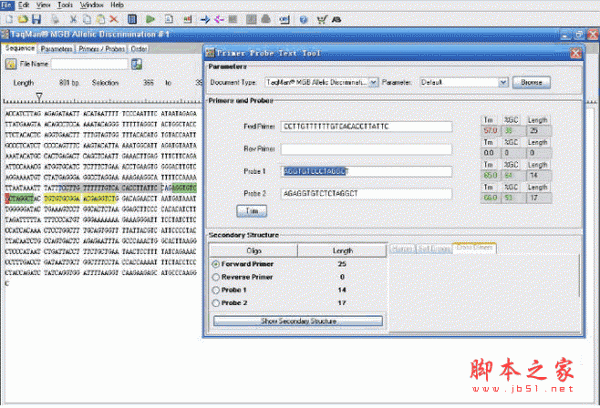This screenshot has width=600, height=408.
Task: Select the Probe 2 radio button
Action: pos(216,303)
